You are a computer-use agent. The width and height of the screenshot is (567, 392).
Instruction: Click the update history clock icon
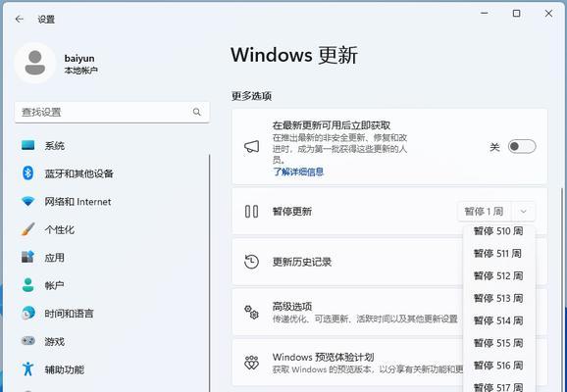point(251,262)
